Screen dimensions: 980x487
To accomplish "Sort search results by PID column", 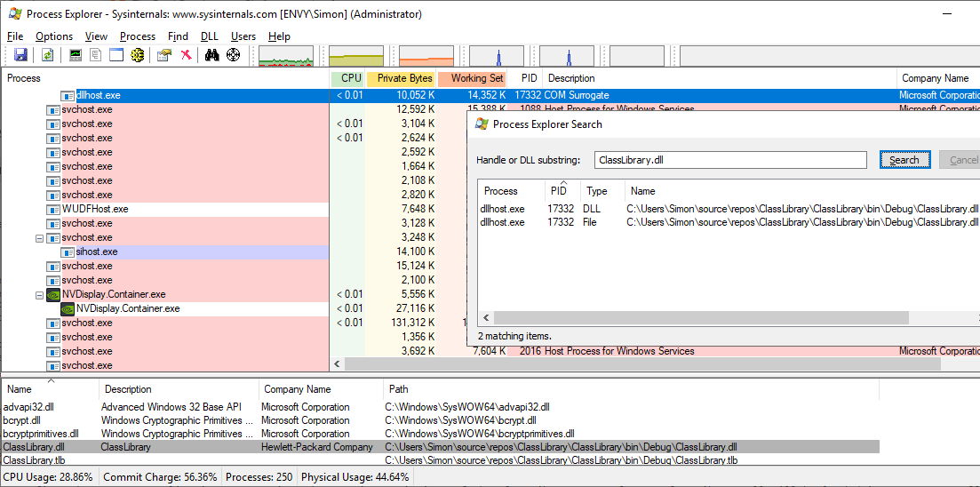I will [x=562, y=191].
